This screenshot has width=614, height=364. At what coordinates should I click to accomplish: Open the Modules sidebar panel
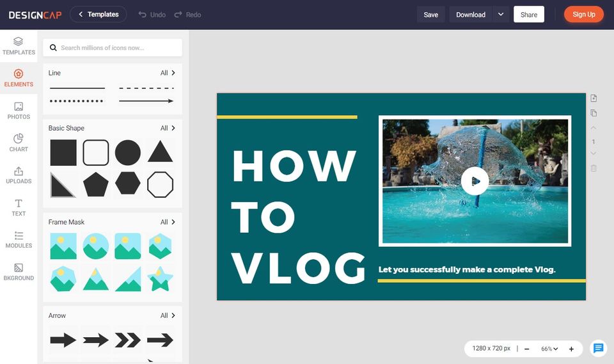click(19, 240)
